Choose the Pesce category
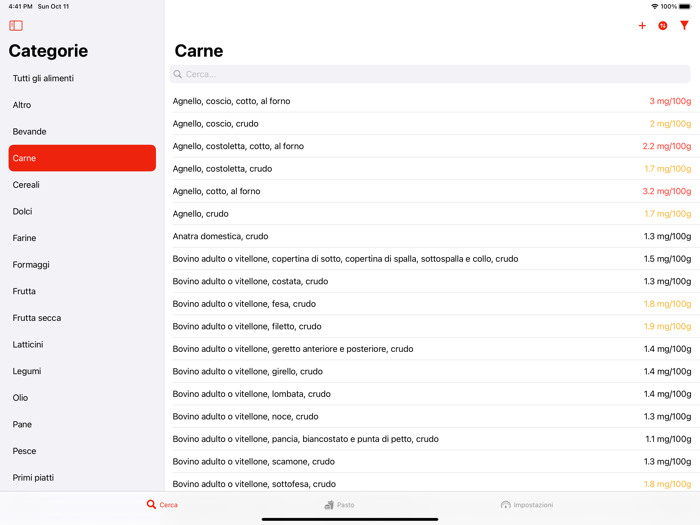Image resolution: width=700 pixels, height=525 pixels. [x=82, y=451]
